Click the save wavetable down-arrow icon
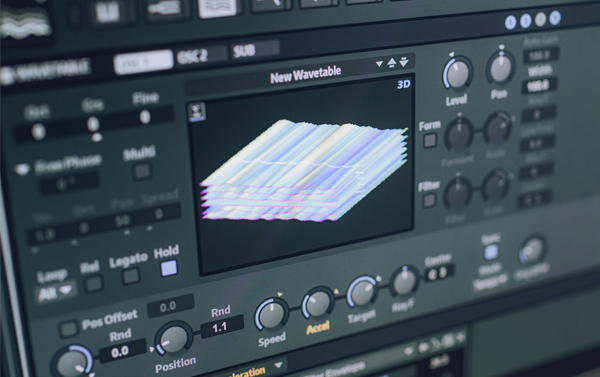Image resolution: width=600 pixels, height=377 pixels. (x=404, y=61)
